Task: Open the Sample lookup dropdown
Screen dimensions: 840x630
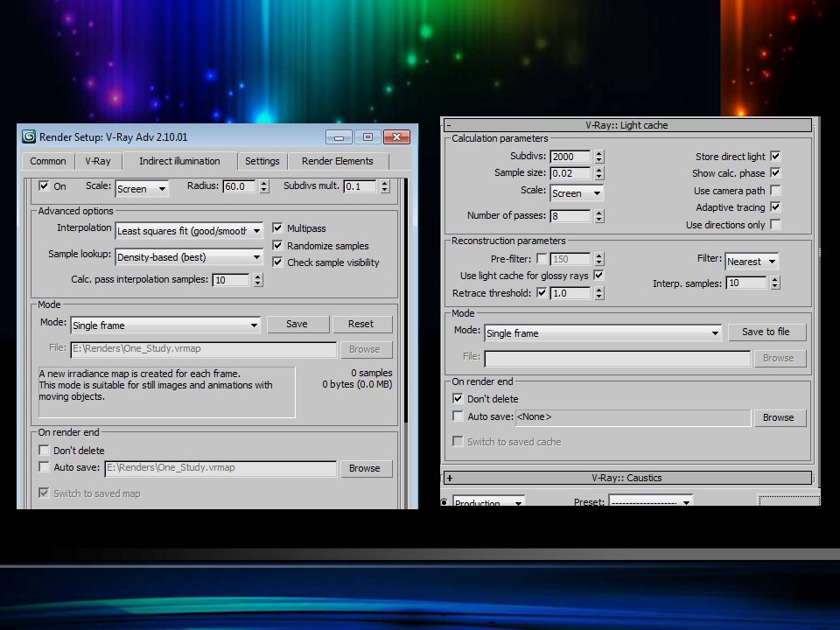Action: tap(190, 257)
